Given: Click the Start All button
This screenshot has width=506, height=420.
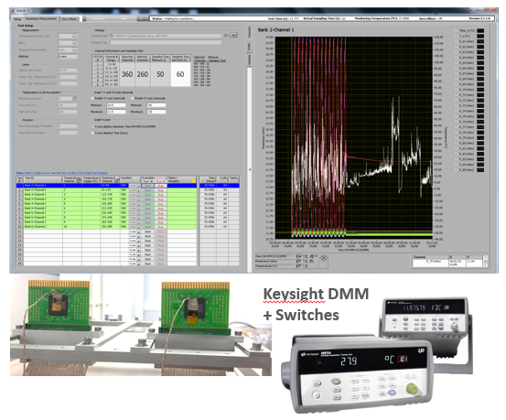Looking at the screenshot, I should [147, 181].
